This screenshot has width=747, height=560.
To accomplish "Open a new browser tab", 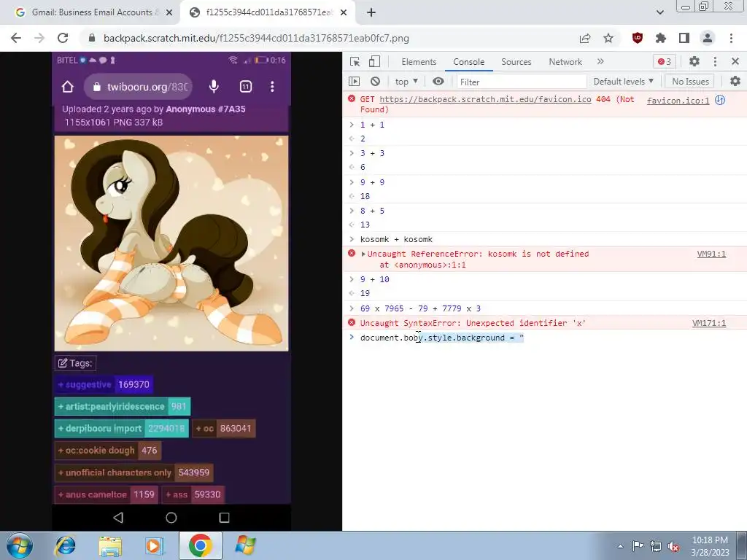I will 371,12.
